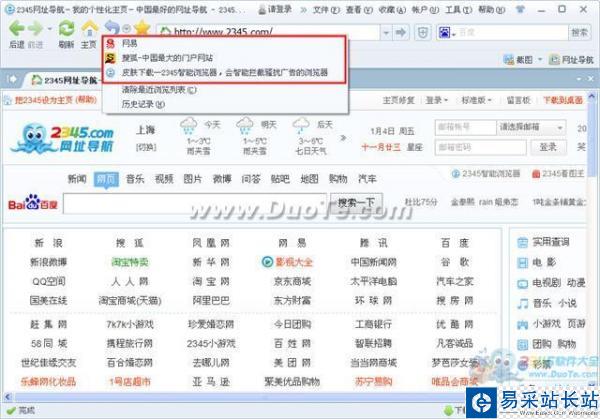Expand the 标准版 version dropdown
This screenshot has width=600, height=419.
tap(476, 100)
